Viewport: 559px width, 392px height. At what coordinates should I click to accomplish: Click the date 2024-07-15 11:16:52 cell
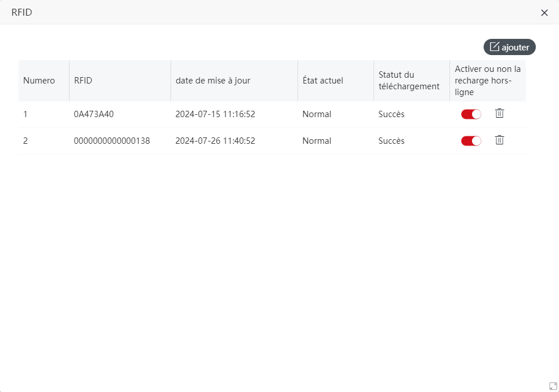[215, 114]
